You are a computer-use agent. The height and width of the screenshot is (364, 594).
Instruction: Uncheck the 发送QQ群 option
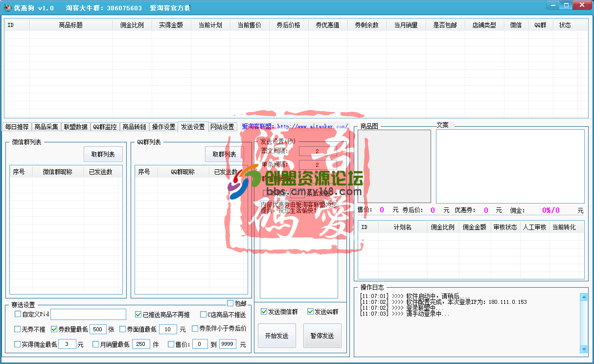(x=310, y=312)
